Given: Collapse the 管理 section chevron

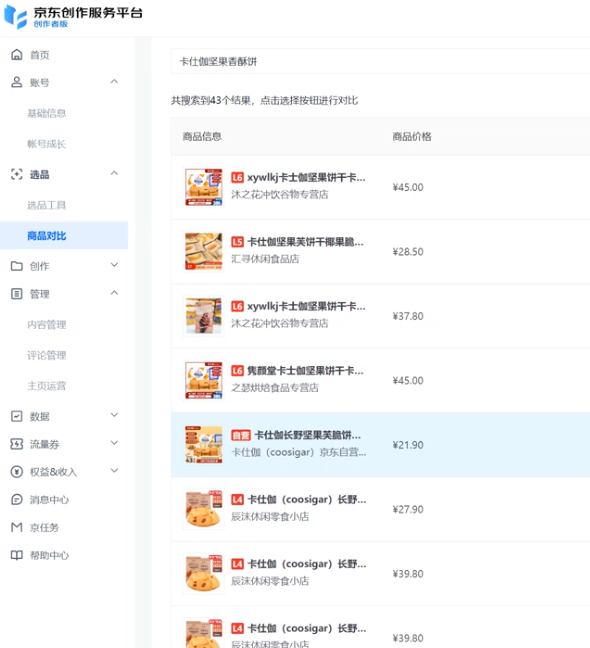Looking at the screenshot, I should click(114, 293).
